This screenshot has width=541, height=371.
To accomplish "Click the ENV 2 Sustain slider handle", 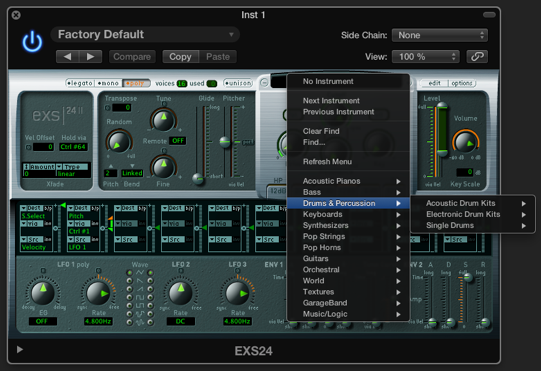I will (x=468, y=277).
